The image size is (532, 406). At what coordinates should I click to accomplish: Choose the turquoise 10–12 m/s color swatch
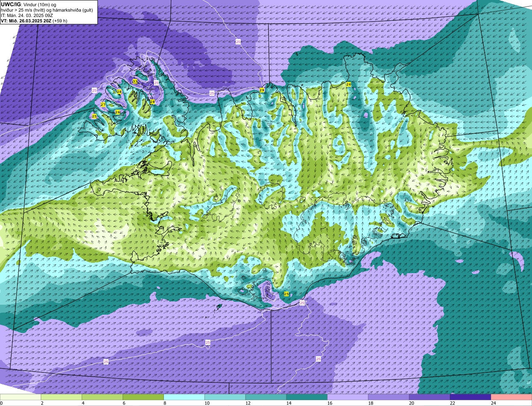point(225,397)
